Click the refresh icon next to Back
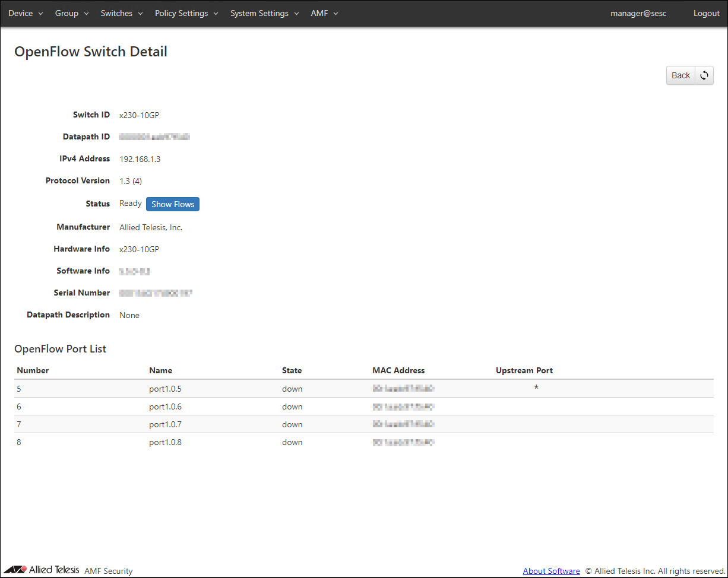Screen dimensions: 728x578 (x=704, y=75)
